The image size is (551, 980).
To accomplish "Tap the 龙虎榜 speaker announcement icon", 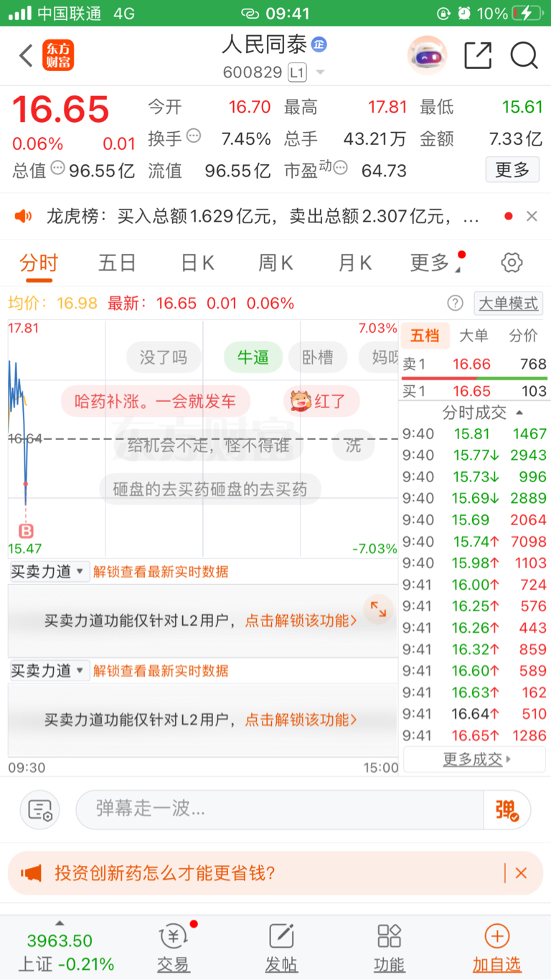I will (24, 216).
